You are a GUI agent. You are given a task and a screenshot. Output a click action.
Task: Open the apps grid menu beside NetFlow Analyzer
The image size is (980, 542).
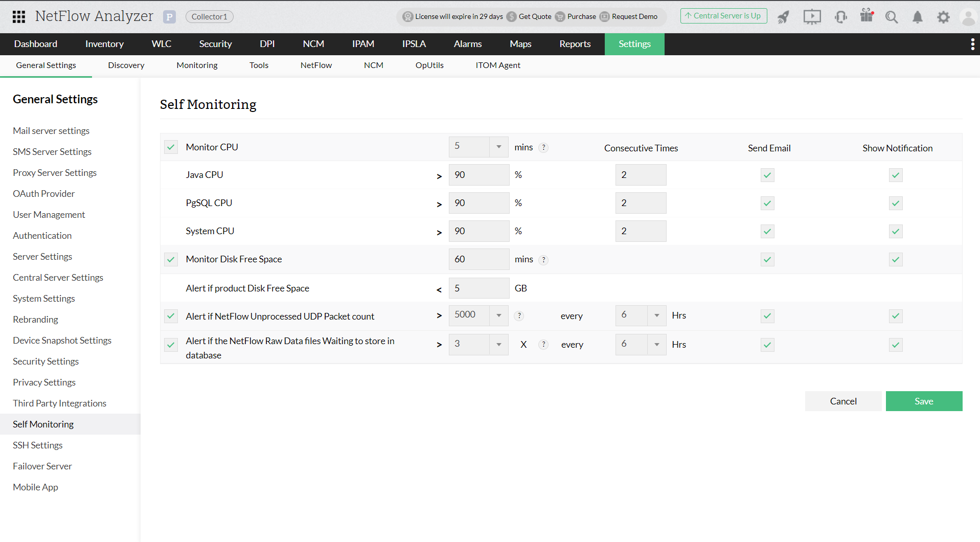(x=19, y=16)
